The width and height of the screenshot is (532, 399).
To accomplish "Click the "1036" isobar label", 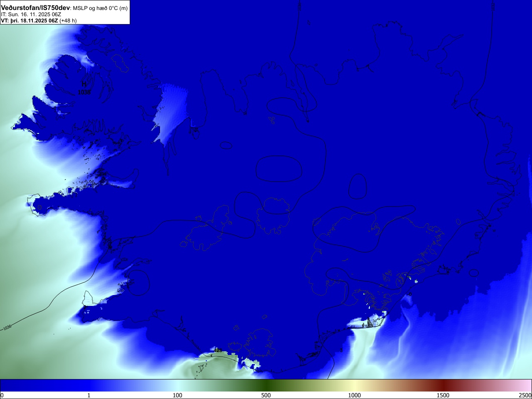I will pyautogui.click(x=7, y=328).
